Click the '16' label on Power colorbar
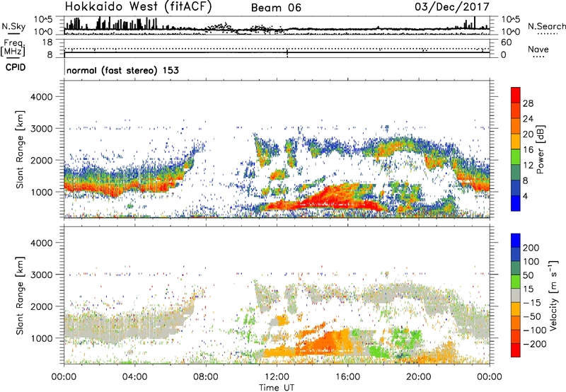 528,150
